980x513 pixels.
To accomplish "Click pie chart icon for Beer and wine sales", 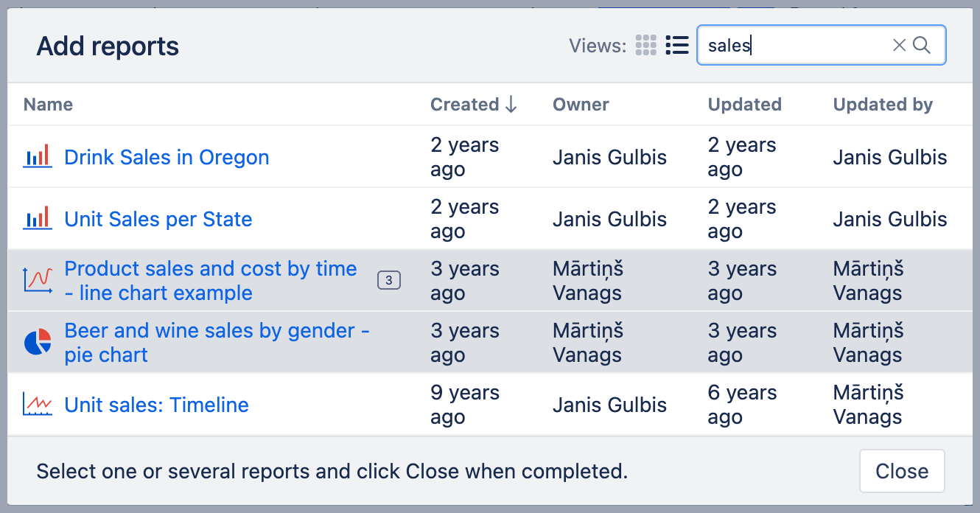I will (38, 343).
